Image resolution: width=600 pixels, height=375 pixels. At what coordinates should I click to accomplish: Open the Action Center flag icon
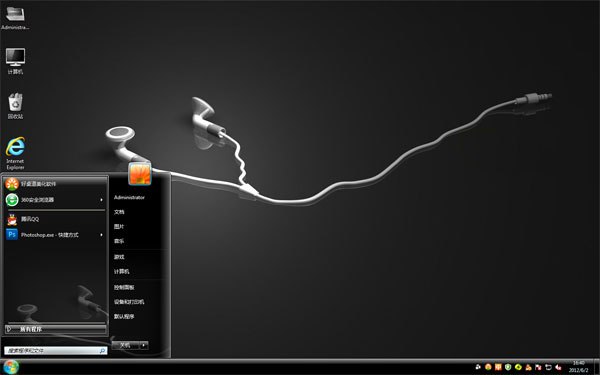click(538, 367)
